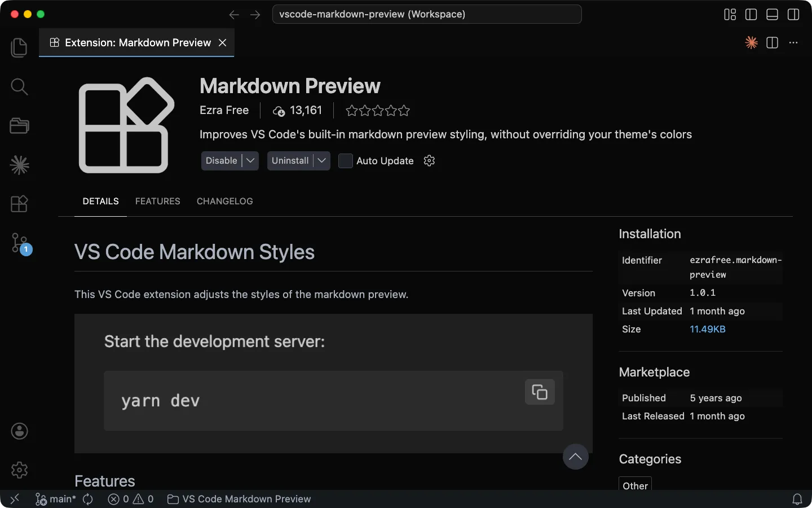Expand the Disable button dropdown arrow
This screenshot has width=812, height=508.
click(x=250, y=161)
